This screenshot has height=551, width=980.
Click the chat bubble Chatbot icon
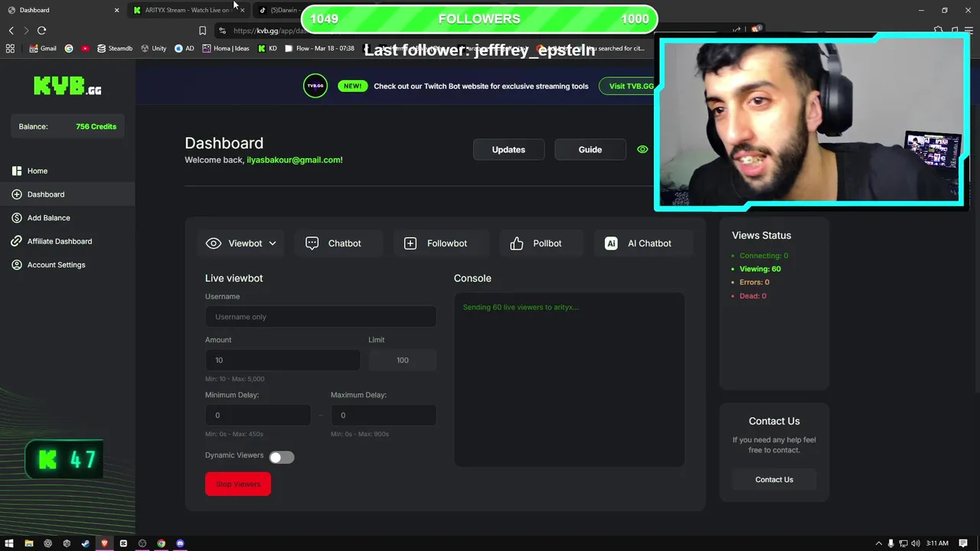coord(312,243)
